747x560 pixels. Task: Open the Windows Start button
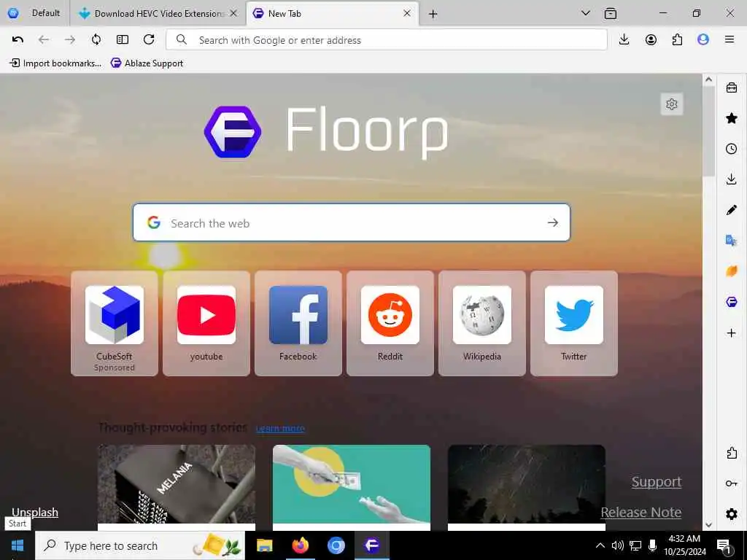tap(18, 545)
